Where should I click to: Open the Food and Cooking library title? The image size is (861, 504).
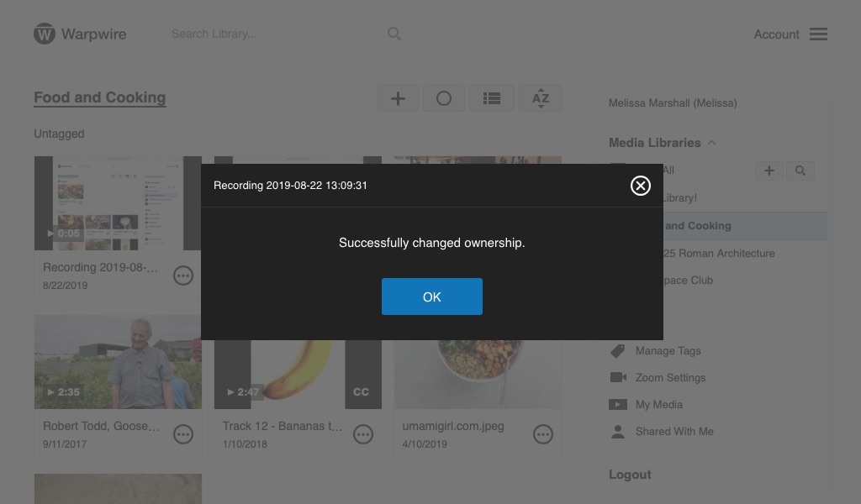click(x=100, y=97)
